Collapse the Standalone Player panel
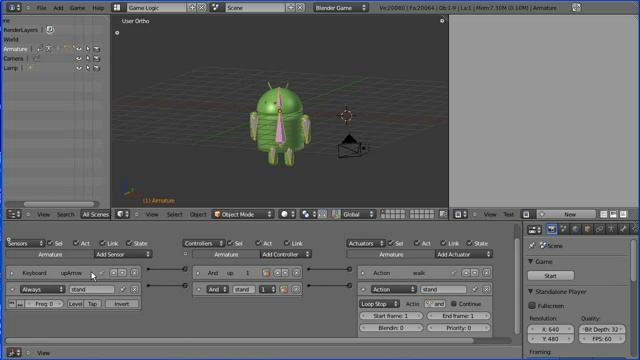The image size is (640, 360). (531, 292)
